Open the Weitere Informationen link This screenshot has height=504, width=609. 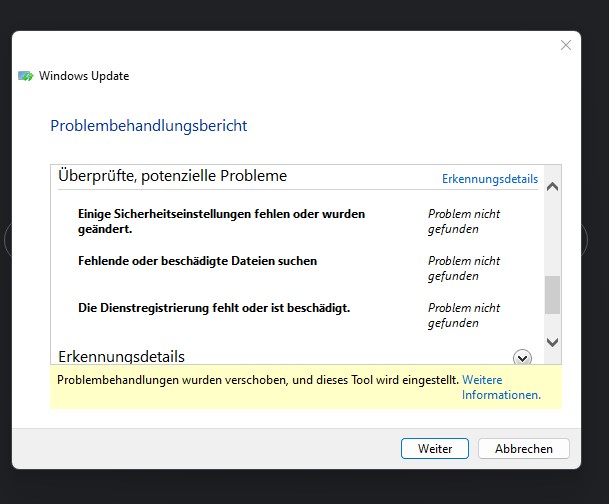coord(501,387)
